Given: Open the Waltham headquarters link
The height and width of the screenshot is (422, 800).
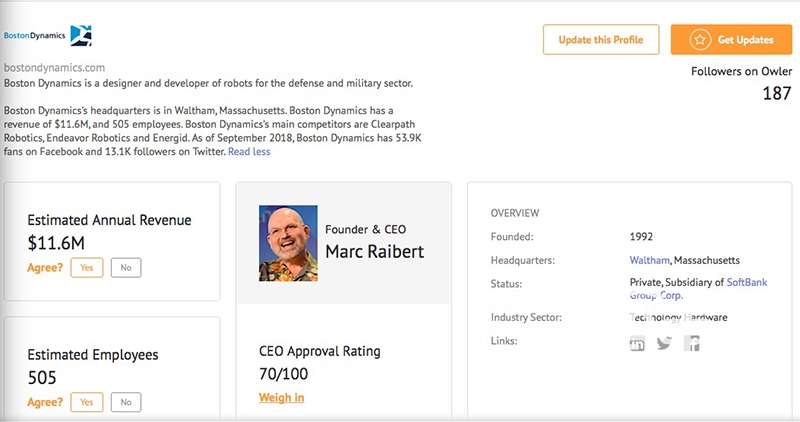Looking at the screenshot, I should pyautogui.click(x=636, y=260).
